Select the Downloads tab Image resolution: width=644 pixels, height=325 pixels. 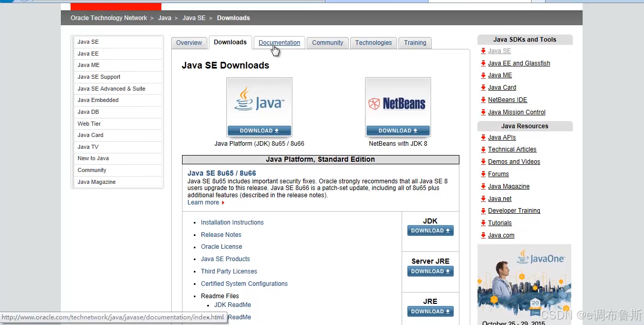[230, 42]
